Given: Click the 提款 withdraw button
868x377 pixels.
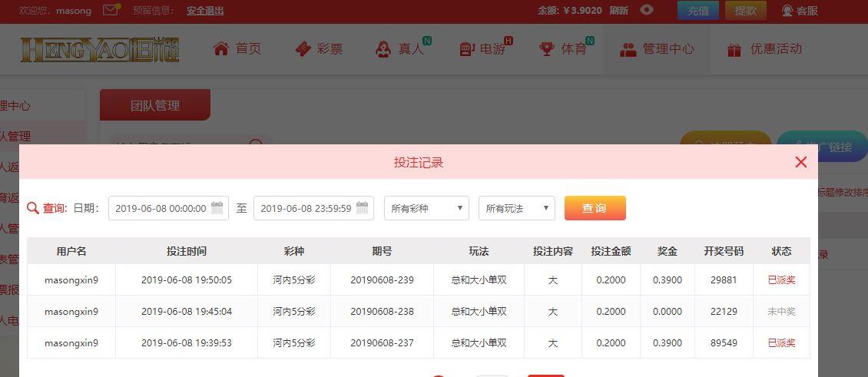Looking at the screenshot, I should click(745, 11).
